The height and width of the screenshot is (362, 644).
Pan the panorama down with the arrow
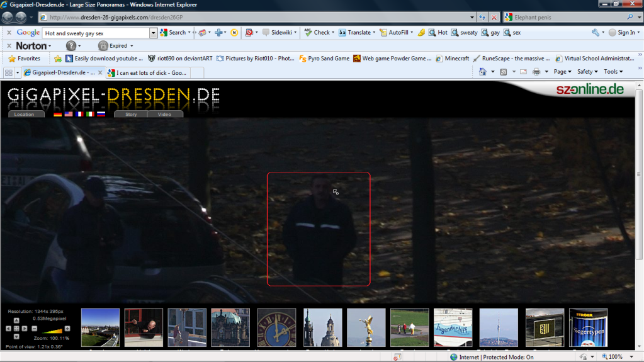[x=16, y=337]
